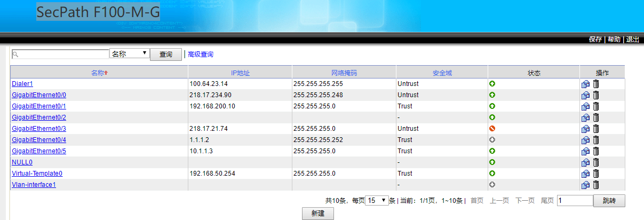Click the 跳转 page jump button
644x220 pixels.
coord(609,201)
